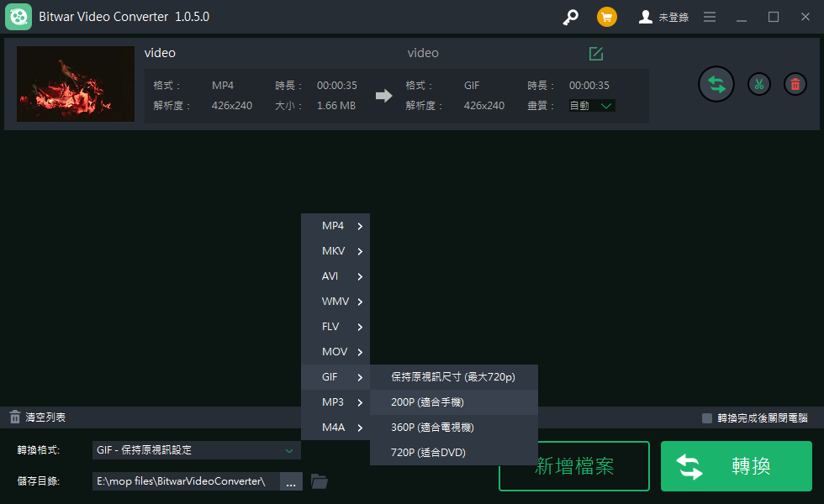824x504 pixels.
Task: Enable 轉換完成後關閉電腦 checkbox
Action: (x=707, y=418)
